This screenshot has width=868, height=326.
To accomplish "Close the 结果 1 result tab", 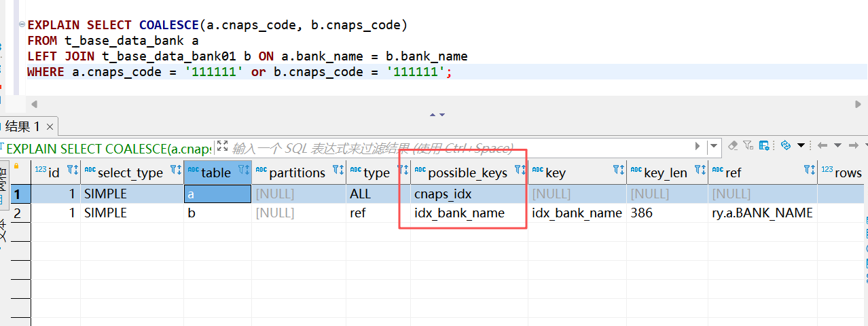I will [x=50, y=127].
